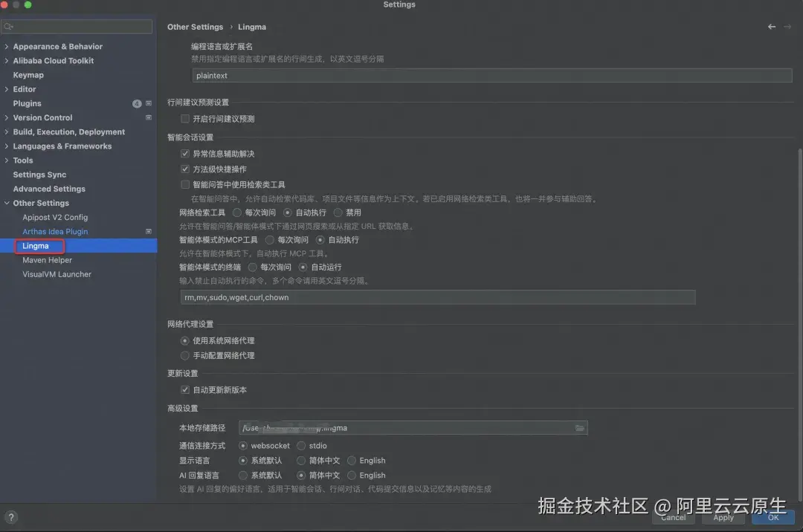Enable 开启行间建议预测 checkbox
This screenshot has width=803, height=532.
coord(184,118)
